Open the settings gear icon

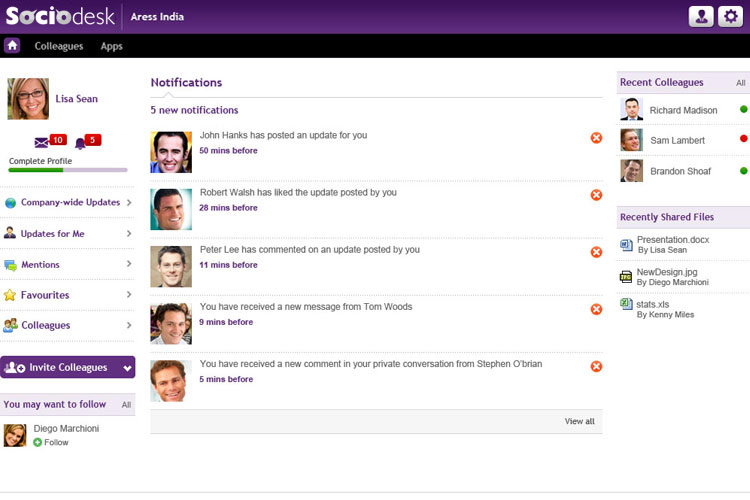click(x=730, y=17)
